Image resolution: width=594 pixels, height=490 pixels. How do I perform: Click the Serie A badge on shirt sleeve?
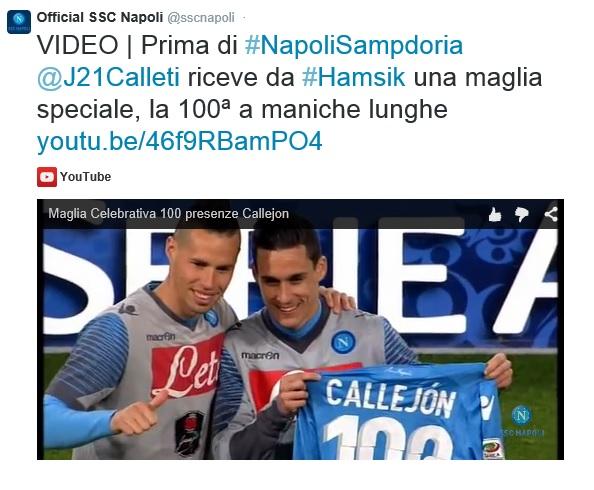pyautogui.click(x=492, y=449)
